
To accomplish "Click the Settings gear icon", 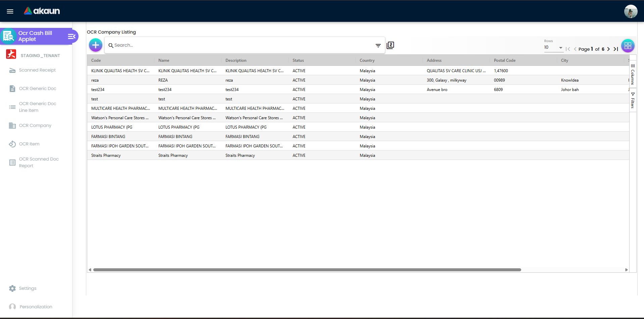I will (12, 288).
